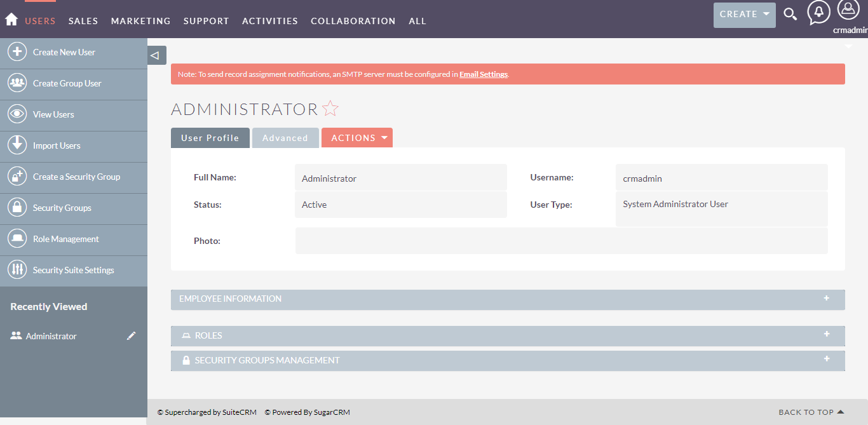Go to the home icon
Image resolution: width=868 pixels, height=425 pixels.
pyautogui.click(x=11, y=20)
